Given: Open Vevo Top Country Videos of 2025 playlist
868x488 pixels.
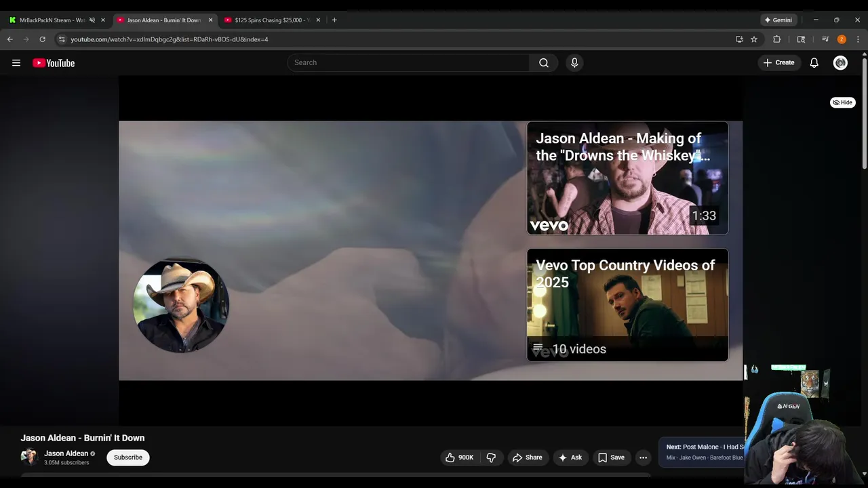Looking at the screenshot, I should [x=627, y=305].
